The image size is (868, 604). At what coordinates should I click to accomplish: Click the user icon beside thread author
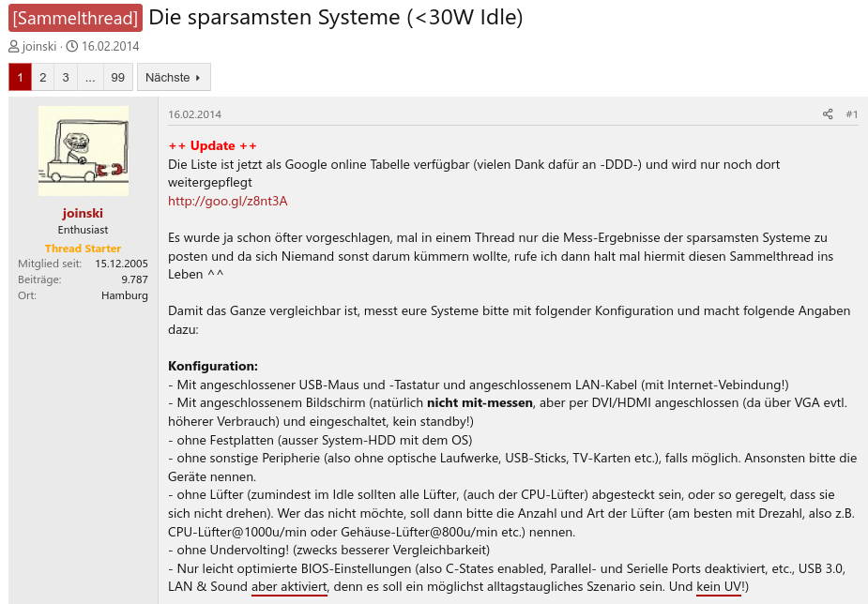pos(13,47)
